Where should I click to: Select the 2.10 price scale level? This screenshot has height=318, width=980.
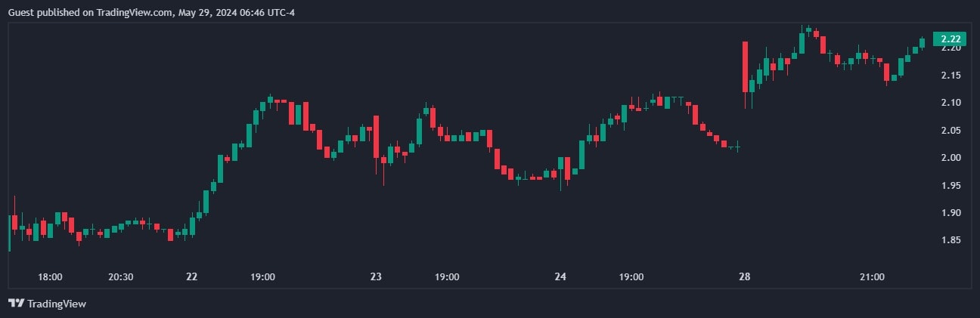click(x=951, y=103)
